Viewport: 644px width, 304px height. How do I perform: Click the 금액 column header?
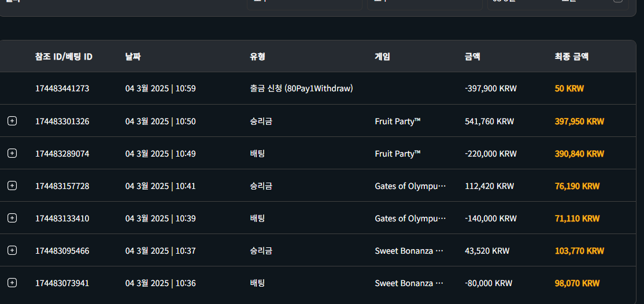click(472, 57)
